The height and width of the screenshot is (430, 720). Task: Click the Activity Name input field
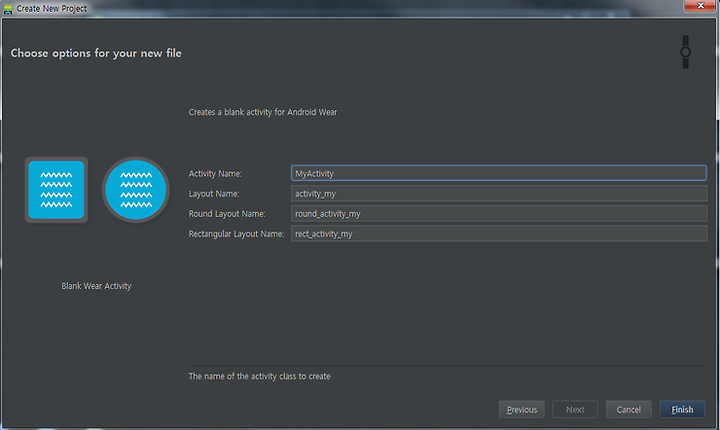(499, 173)
